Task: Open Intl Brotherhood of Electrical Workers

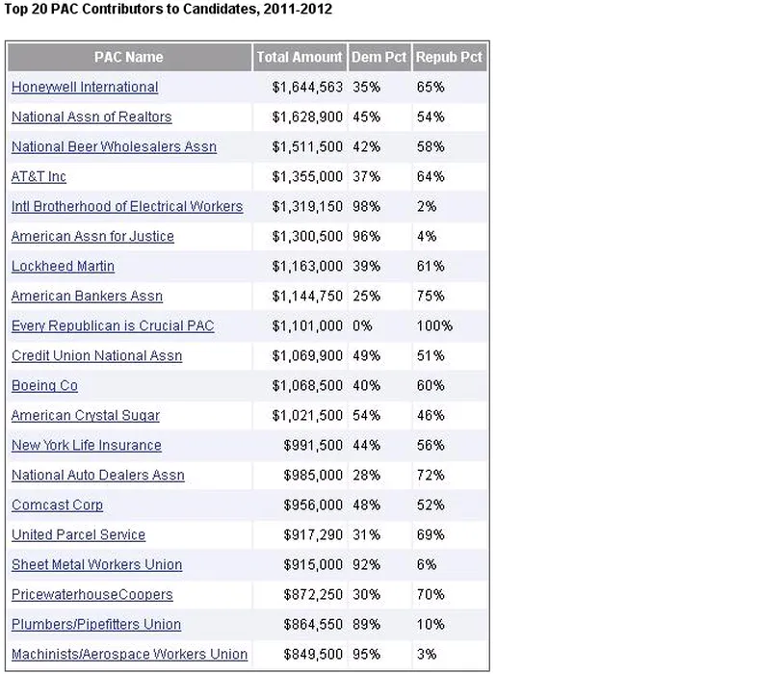Action: click(127, 207)
